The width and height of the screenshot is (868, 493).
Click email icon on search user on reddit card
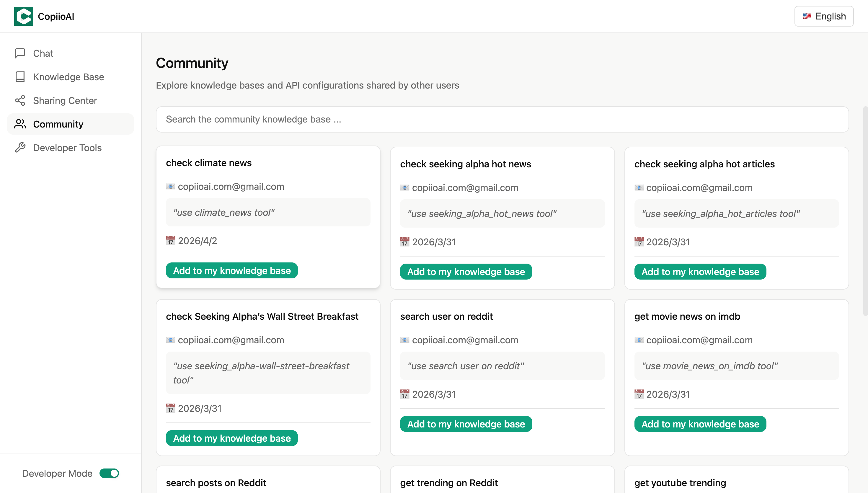point(404,340)
